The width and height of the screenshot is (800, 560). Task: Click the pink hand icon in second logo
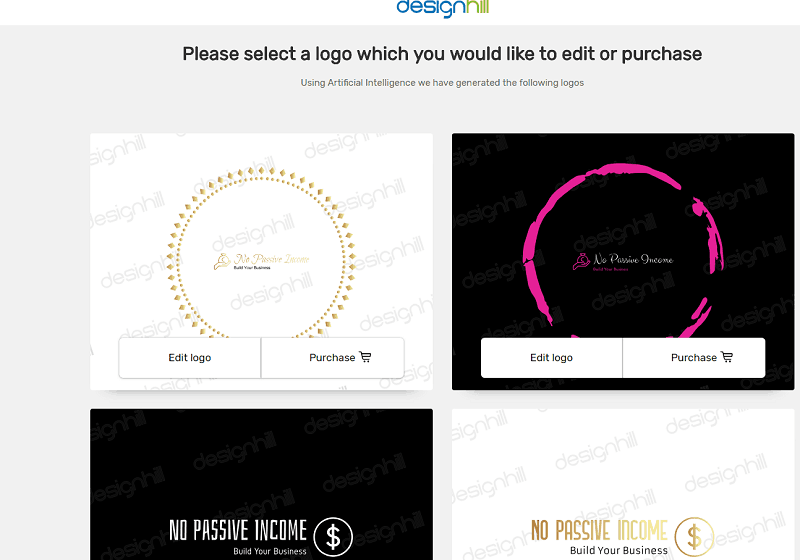pyautogui.click(x=581, y=262)
